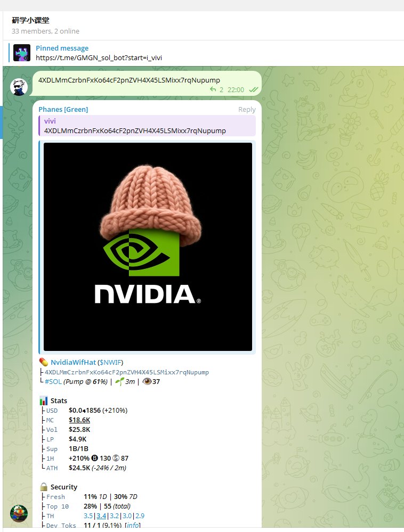This screenshot has width=404, height=532.
Task: Click the double check mark read receipt
Action: pos(253,89)
